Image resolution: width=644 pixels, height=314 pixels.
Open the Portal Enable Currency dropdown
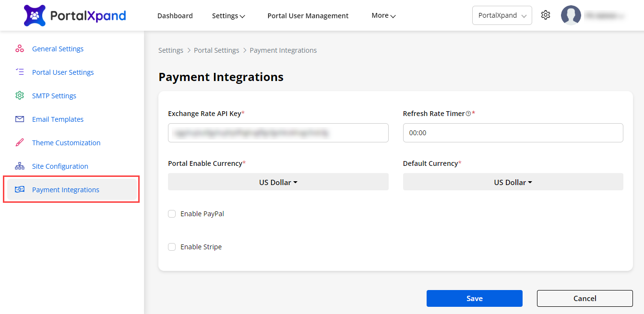click(x=278, y=182)
